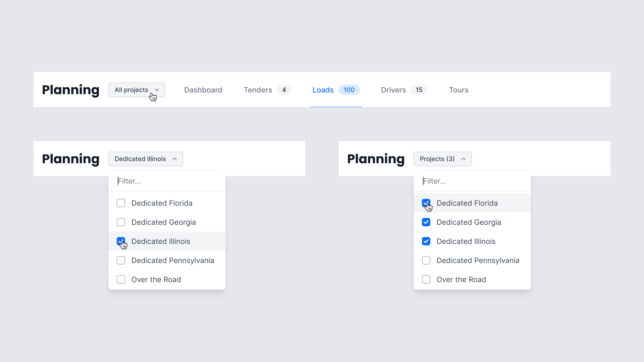Click the 100 badge beside Loads

[x=349, y=90]
